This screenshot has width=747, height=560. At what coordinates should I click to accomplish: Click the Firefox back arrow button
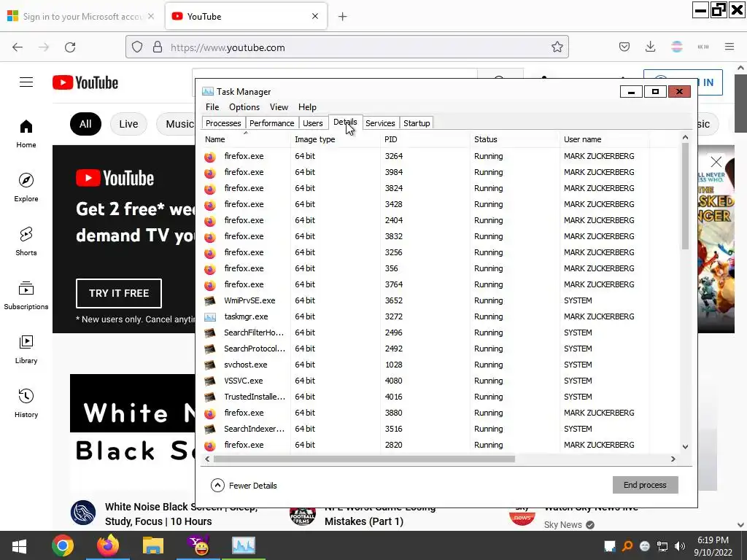[18, 47]
